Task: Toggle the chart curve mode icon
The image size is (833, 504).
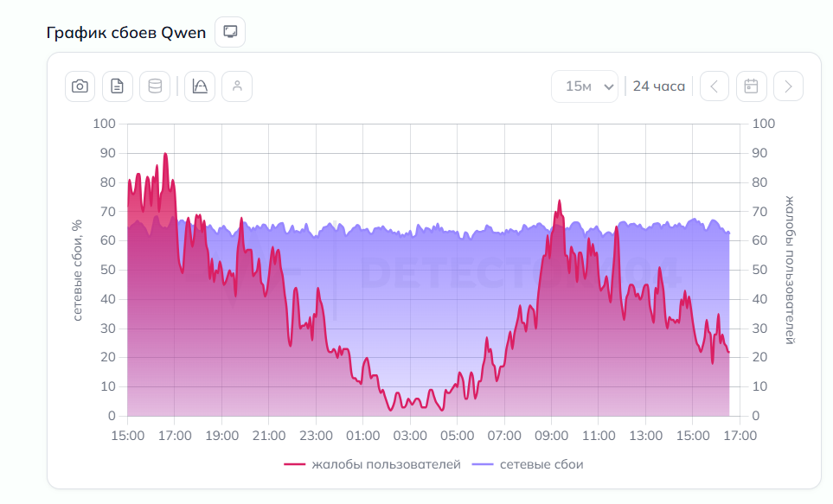Action: (x=200, y=86)
